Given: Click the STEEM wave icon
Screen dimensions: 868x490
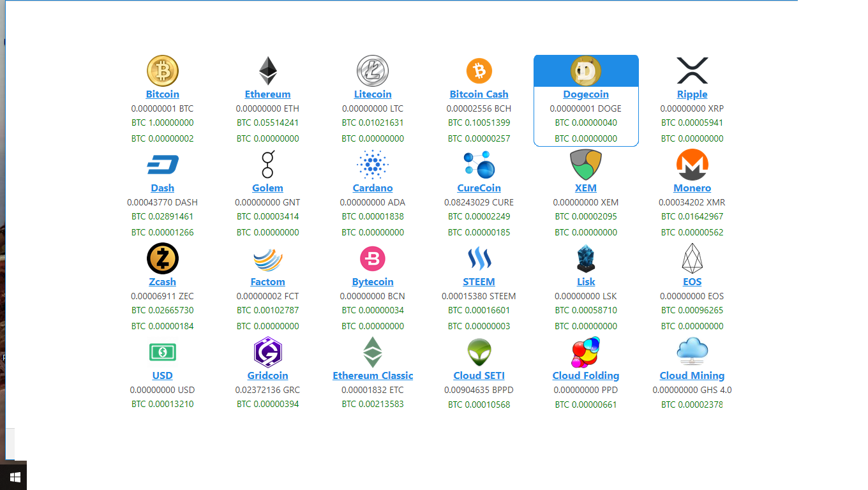Looking at the screenshot, I should (479, 258).
